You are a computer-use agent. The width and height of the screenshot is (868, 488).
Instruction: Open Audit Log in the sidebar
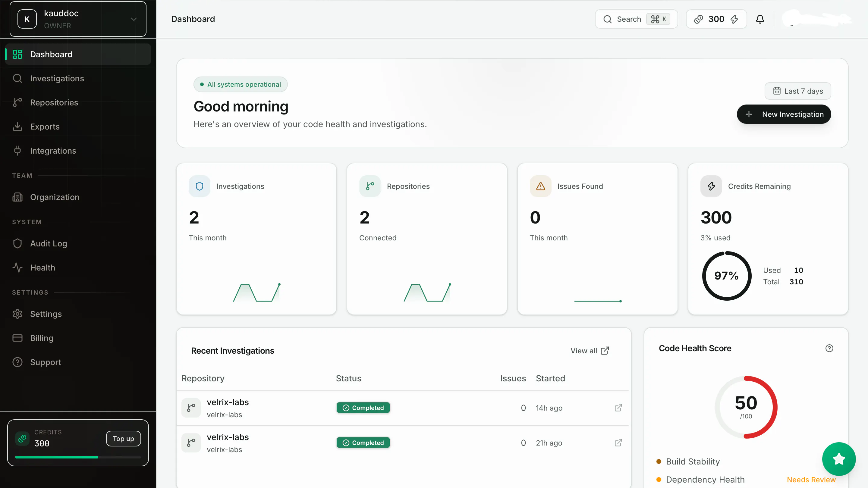pos(78,243)
